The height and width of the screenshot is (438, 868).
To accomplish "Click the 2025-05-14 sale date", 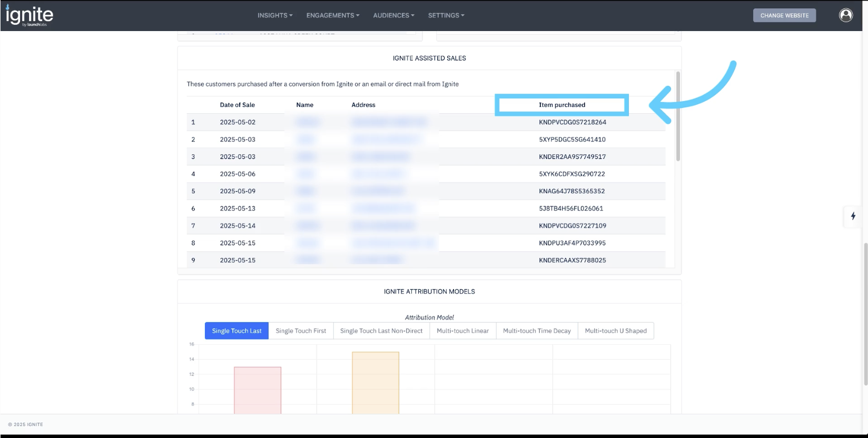I will coord(238,226).
